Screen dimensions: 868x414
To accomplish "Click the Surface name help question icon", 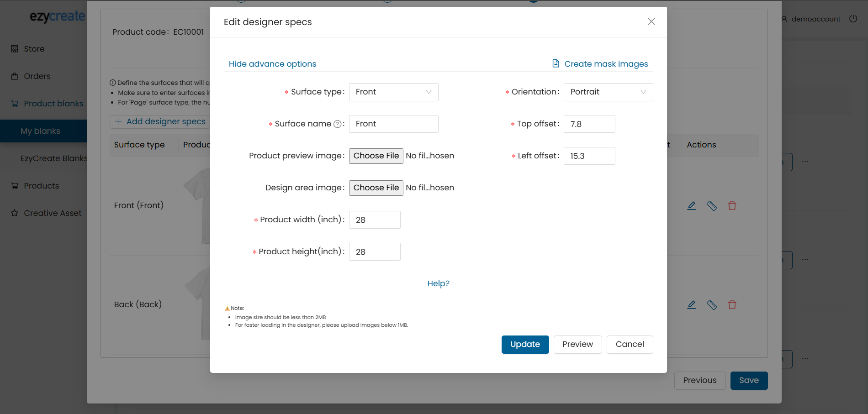I will [x=337, y=124].
